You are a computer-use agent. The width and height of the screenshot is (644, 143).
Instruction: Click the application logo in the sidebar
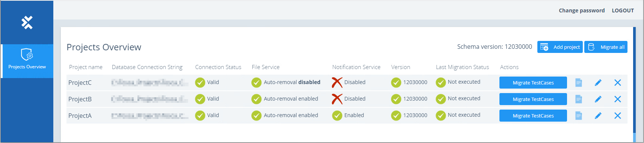tap(27, 23)
